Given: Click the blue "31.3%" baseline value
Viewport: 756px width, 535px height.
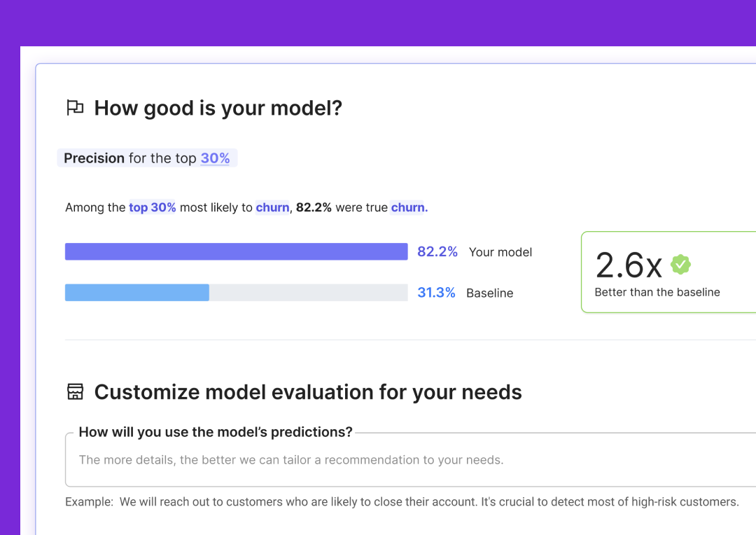Looking at the screenshot, I should coord(436,293).
